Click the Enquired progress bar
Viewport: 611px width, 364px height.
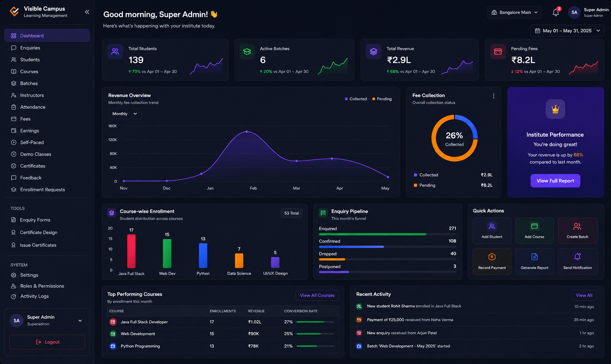[387, 234]
